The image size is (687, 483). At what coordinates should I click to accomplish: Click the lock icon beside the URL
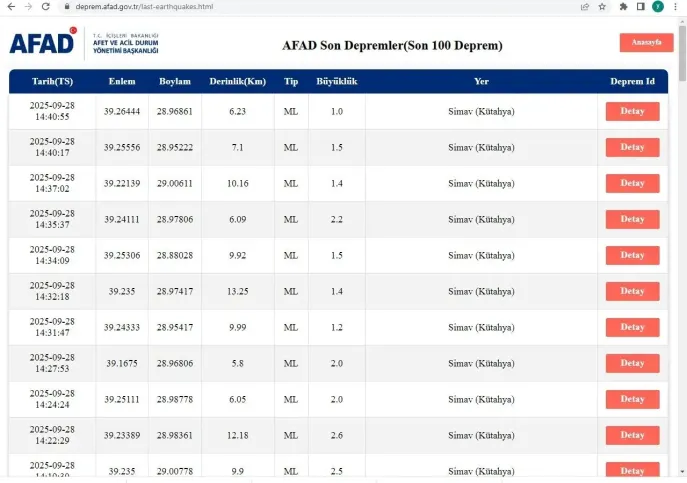(67, 6)
